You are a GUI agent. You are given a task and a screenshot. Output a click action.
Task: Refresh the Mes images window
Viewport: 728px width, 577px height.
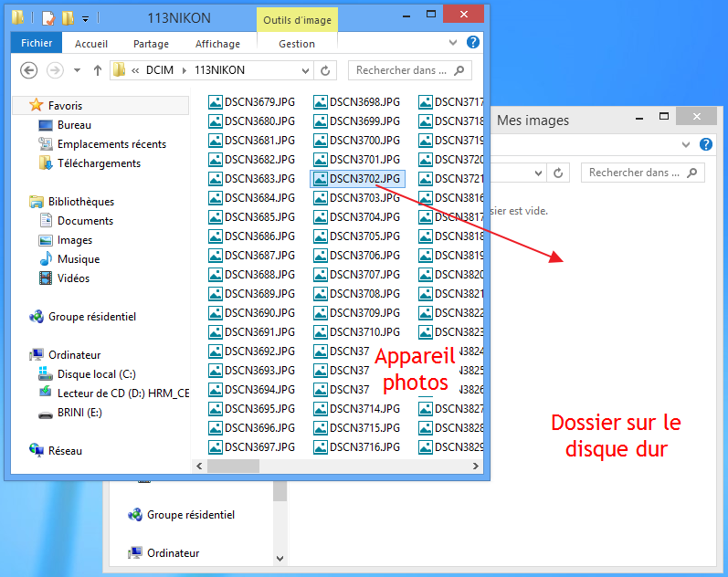pyautogui.click(x=558, y=173)
